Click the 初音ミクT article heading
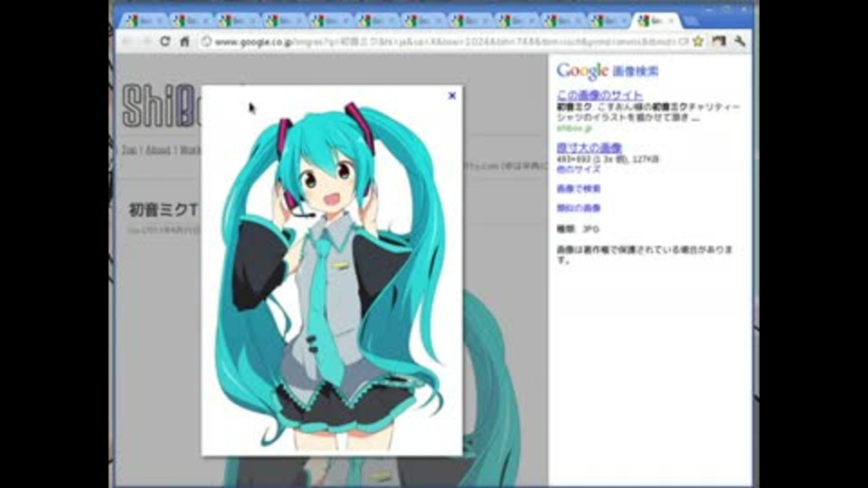Image resolution: width=868 pixels, height=488 pixels. click(164, 210)
